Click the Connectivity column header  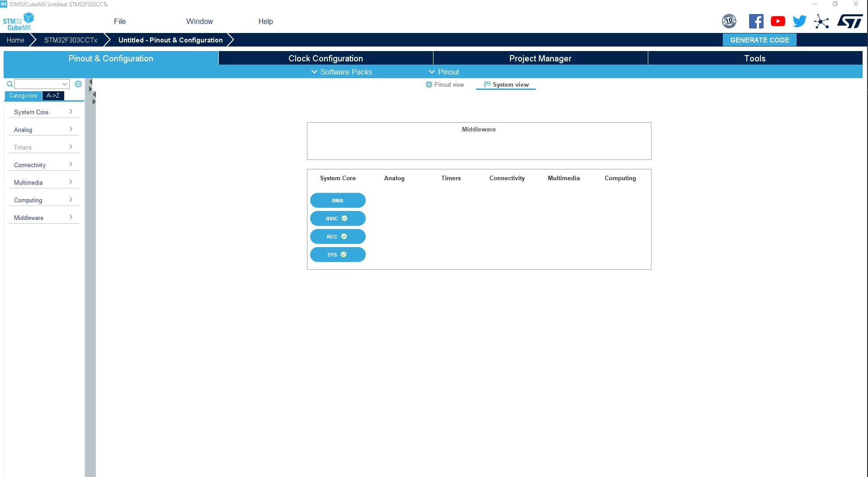click(x=507, y=178)
